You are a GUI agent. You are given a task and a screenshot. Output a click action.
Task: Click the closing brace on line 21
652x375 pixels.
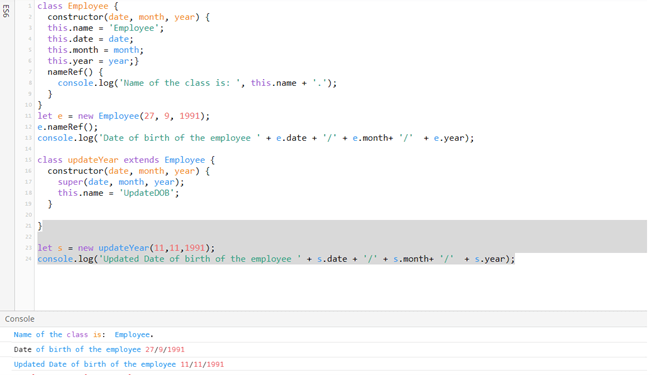(40, 226)
